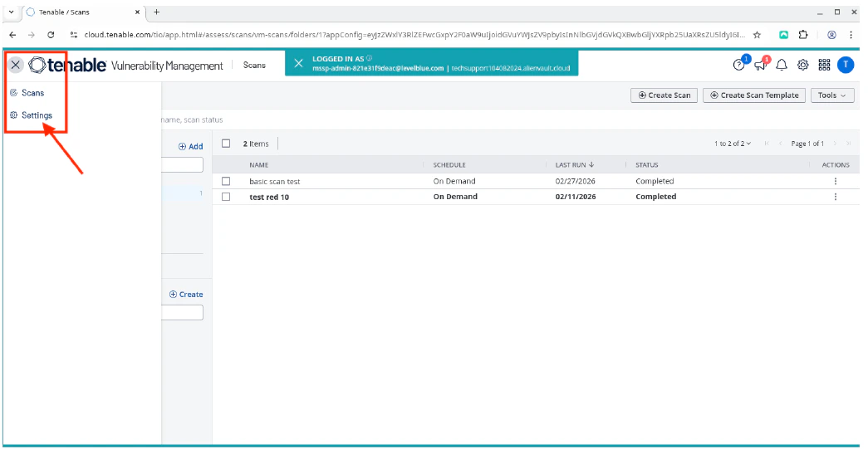Reload the page with the refresh icon
This screenshot has height=449, width=868.
coord(51,34)
